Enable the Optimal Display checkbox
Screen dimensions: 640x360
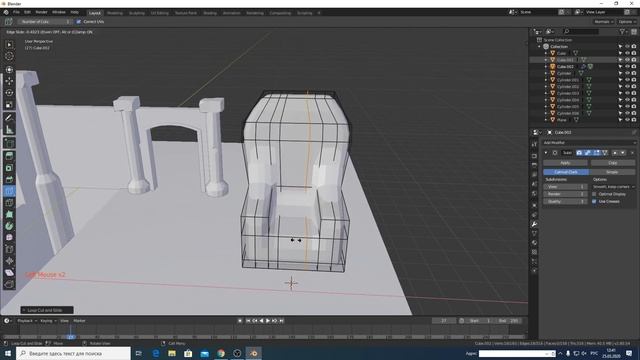pyautogui.click(x=594, y=194)
